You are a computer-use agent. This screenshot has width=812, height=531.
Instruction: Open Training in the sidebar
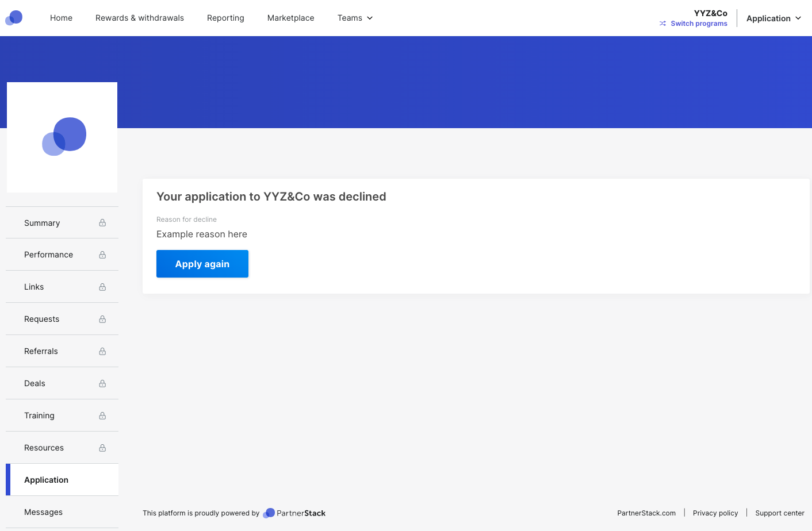point(62,415)
